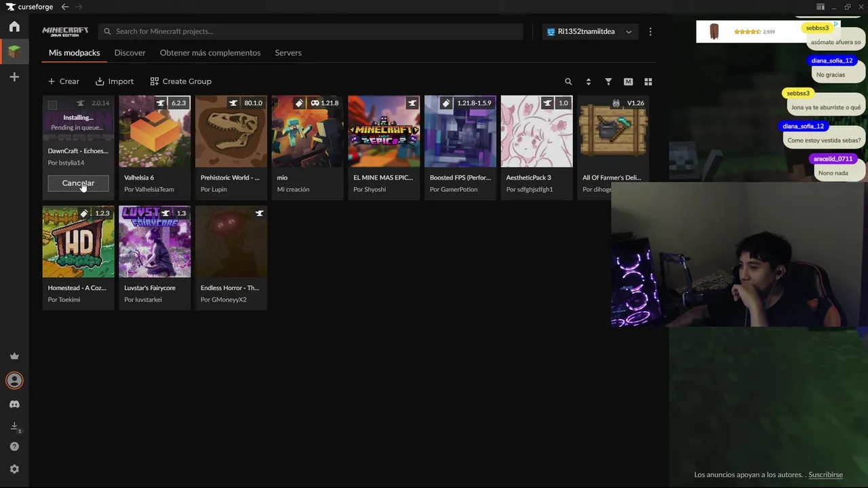Click the Forge anvil icon on the DawnCraft card

81,103
